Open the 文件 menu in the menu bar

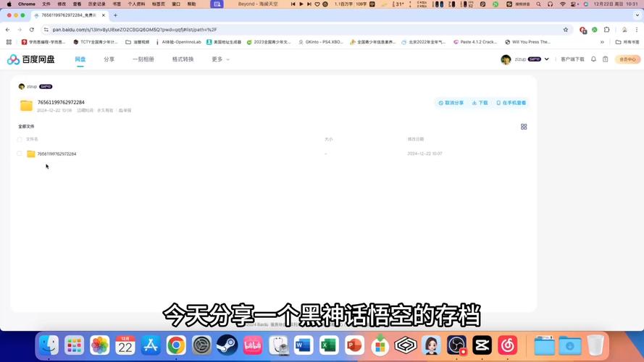(x=46, y=4)
